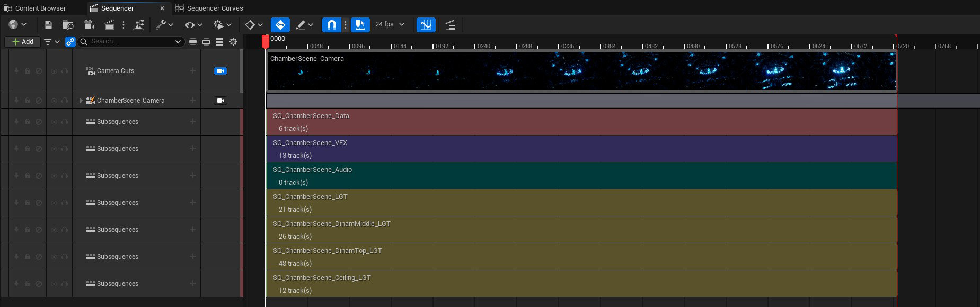Image resolution: width=980 pixels, height=307 pixels.
Task: Mute the Camera Cuts track
Action: pyautogui.click(x=39, y=71)
